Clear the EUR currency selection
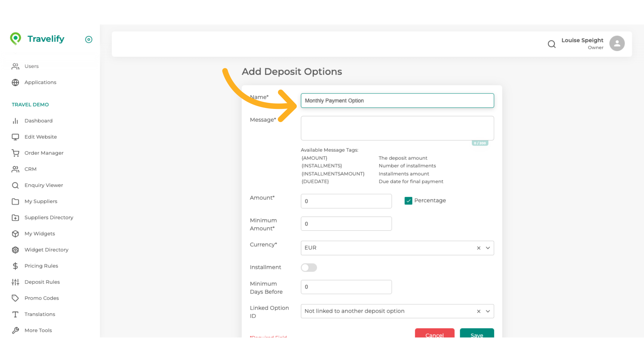Viewport: 644px width, 362px height. 479,248
